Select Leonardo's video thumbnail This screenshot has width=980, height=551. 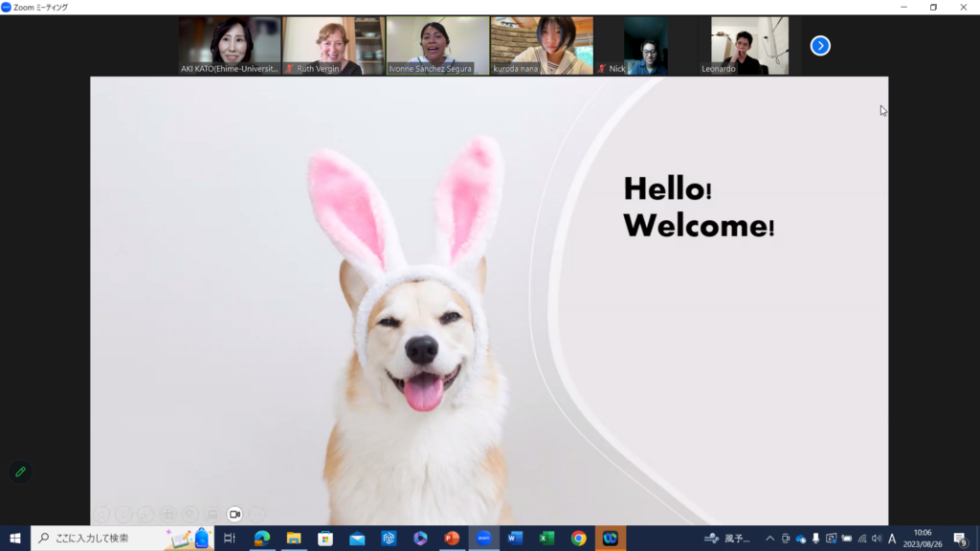[749, 46]
